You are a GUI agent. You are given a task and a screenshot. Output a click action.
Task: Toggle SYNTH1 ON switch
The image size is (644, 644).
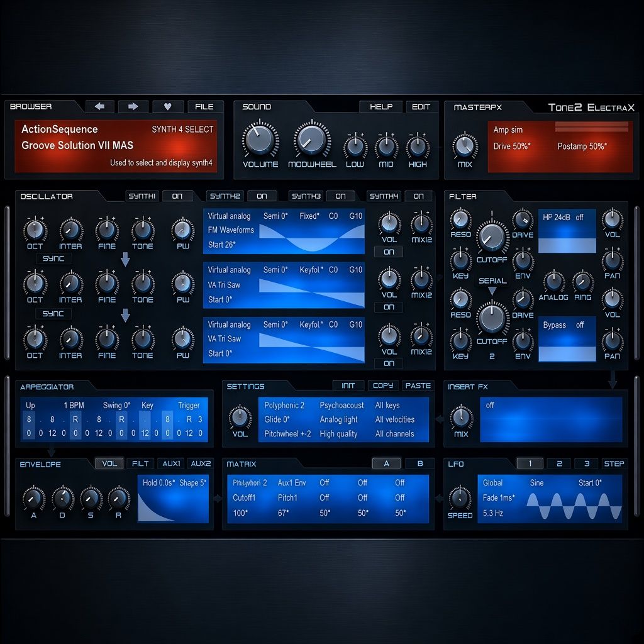point(177,196)
